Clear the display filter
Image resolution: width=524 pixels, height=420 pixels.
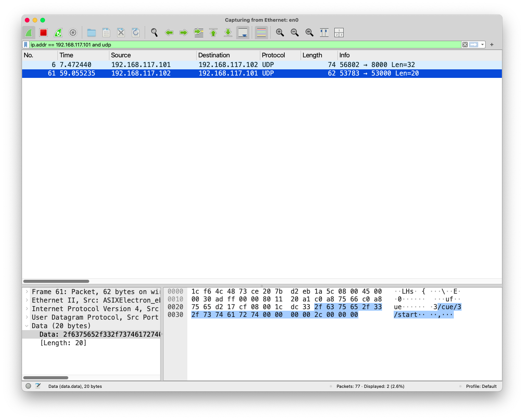[465, 45]
